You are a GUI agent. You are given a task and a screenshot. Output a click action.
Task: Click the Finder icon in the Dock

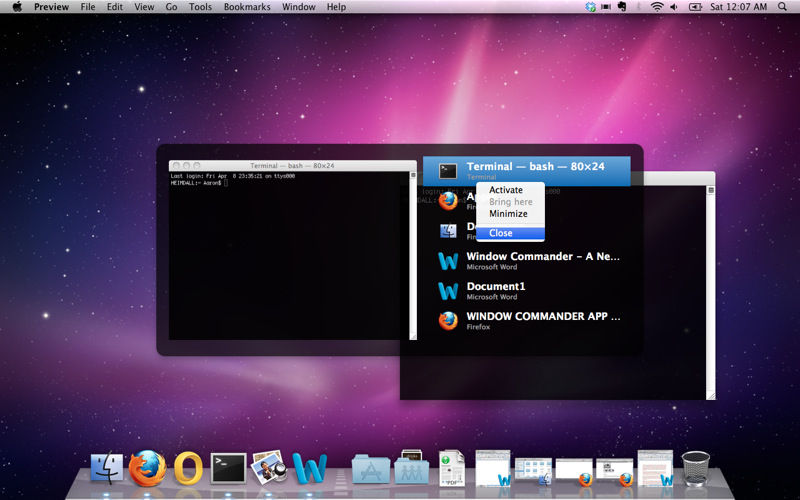coord(107,467)
